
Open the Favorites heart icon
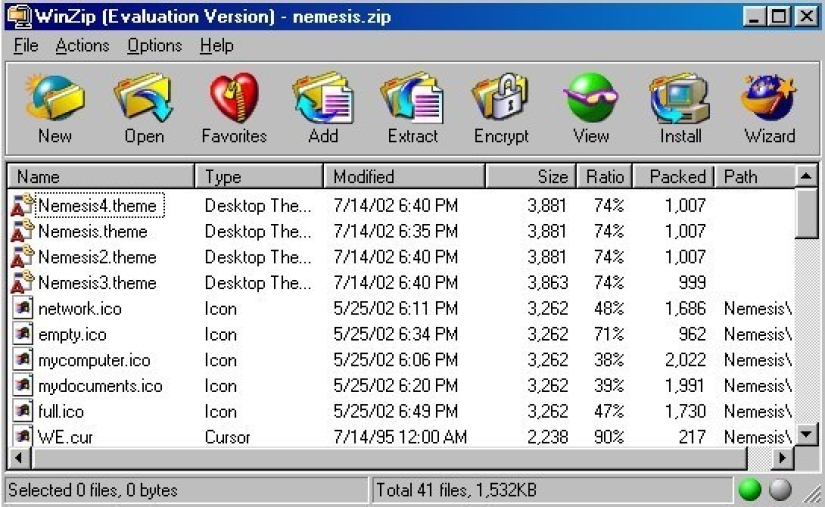233,108
